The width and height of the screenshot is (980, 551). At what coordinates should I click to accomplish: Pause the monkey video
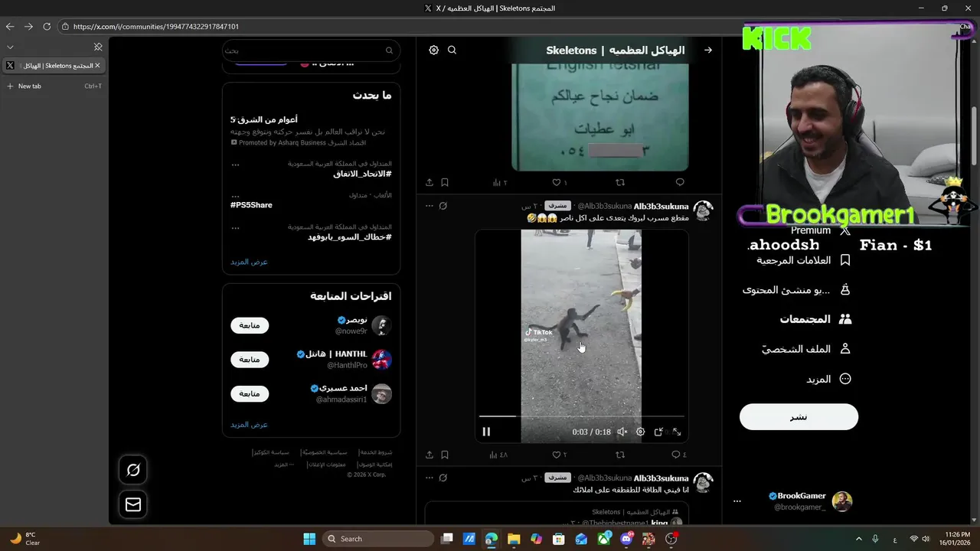(x=486, y=432)
